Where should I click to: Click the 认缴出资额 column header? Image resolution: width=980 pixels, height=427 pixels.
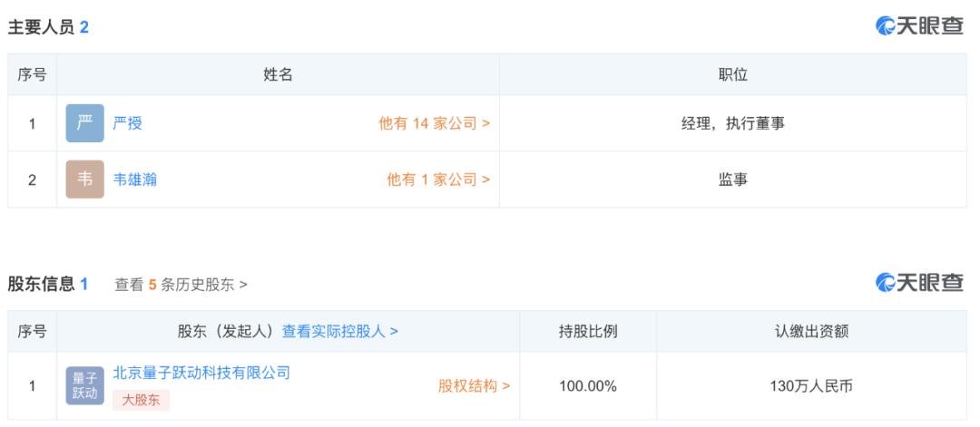811,331
